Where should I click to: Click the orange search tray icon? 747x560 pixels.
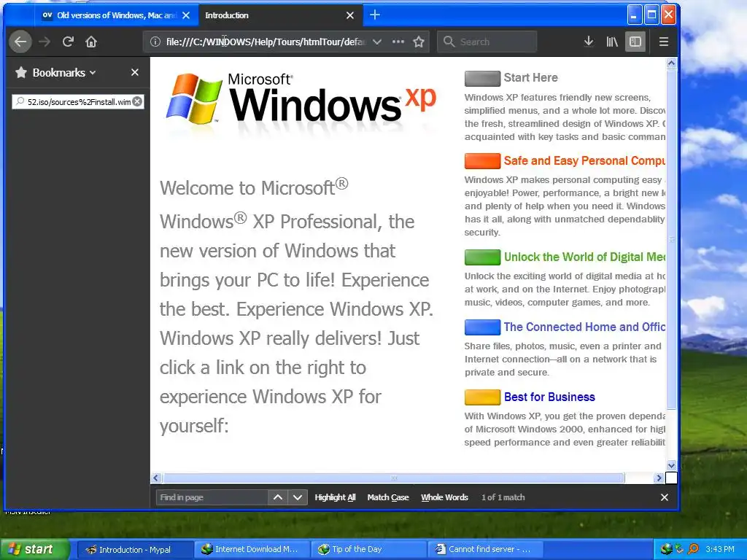693,549
